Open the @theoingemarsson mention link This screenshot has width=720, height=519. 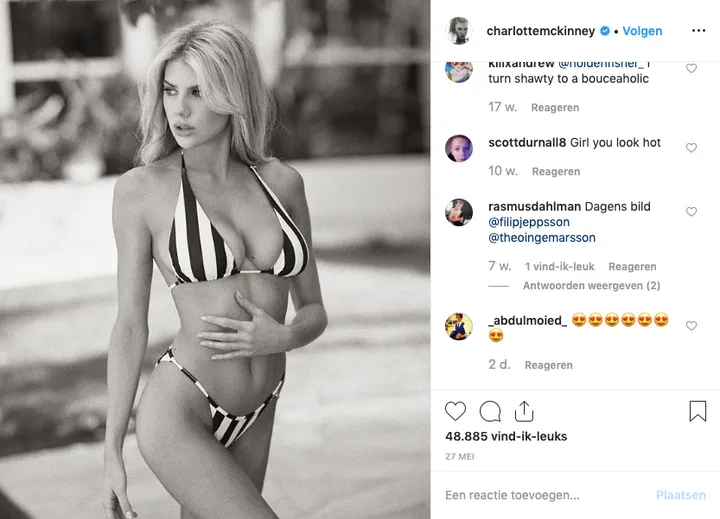(x=542, y=238)
